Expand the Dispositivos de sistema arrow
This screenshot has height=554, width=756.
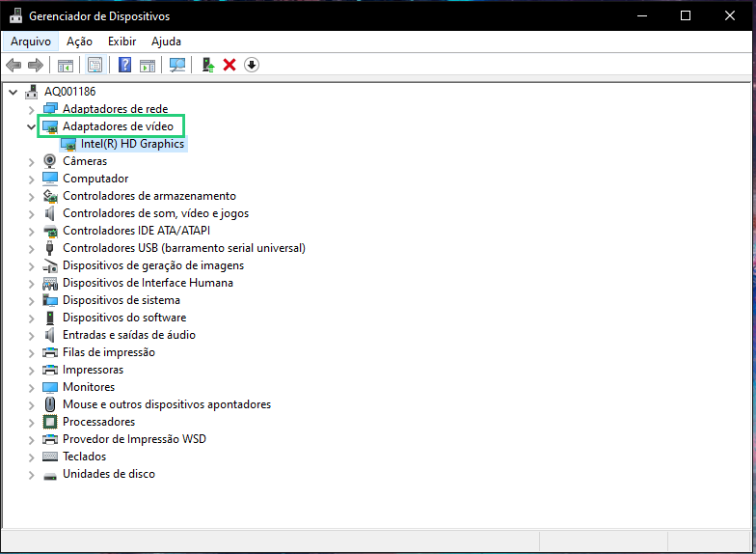[31, 301]
